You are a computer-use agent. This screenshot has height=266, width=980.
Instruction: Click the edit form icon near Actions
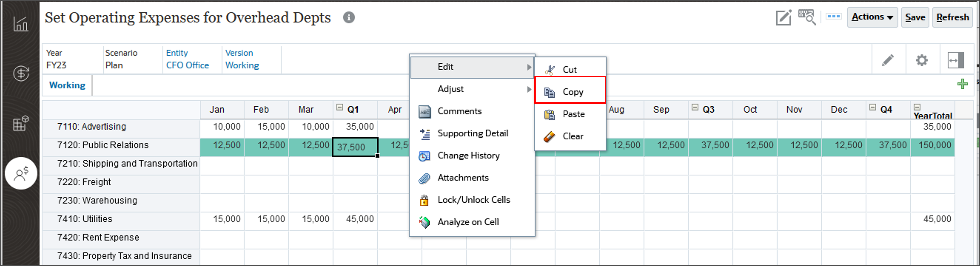784,17
